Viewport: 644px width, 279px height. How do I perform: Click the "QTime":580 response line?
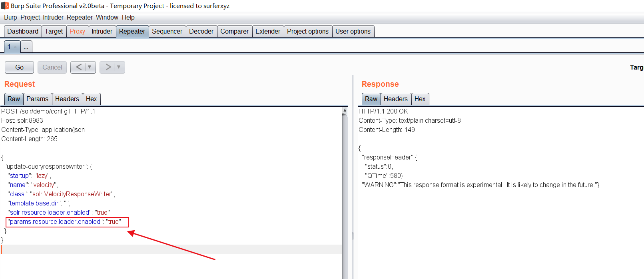tap(385, 175)
